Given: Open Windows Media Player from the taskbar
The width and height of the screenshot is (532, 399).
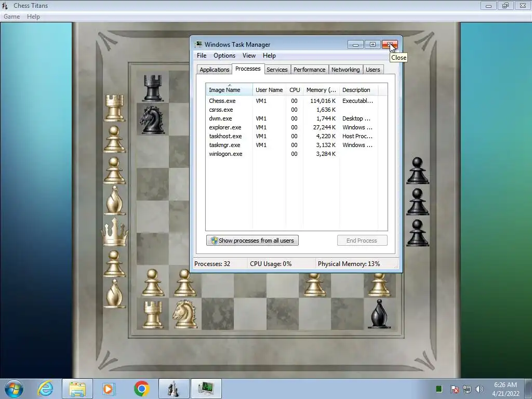Looking at the screenshot, I should tap(109, 389).
